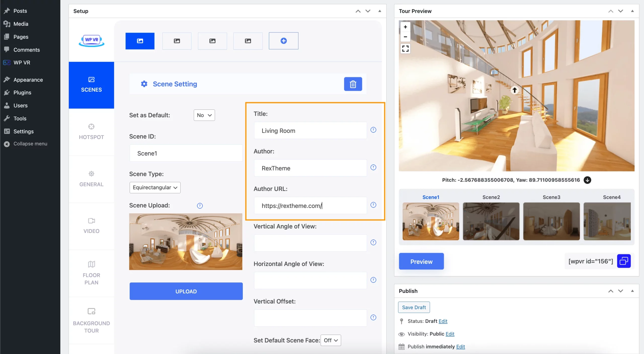
Task: Toggle Set as Default dropdown to Yes
Action: 204,115
